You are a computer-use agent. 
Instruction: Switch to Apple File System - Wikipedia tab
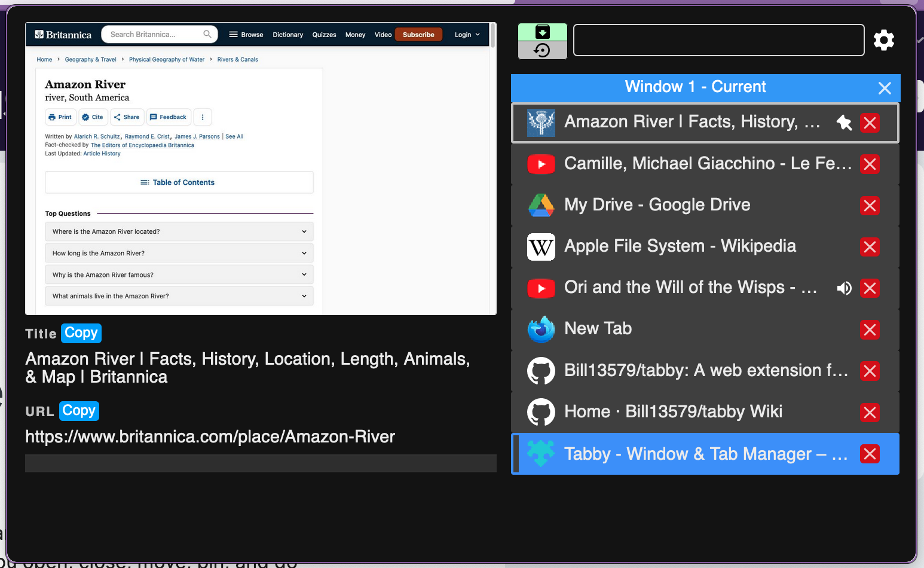point(705,246)
